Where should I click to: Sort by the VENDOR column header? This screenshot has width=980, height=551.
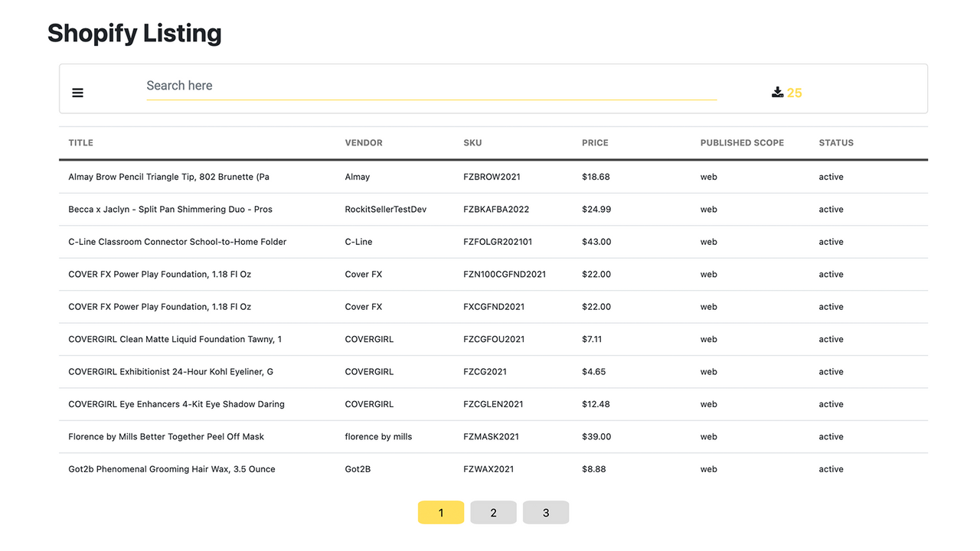click(x=364, y=143)
